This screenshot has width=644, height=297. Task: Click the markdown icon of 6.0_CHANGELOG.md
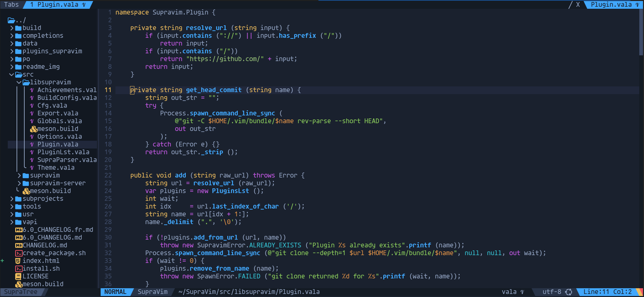pos(19,238)
